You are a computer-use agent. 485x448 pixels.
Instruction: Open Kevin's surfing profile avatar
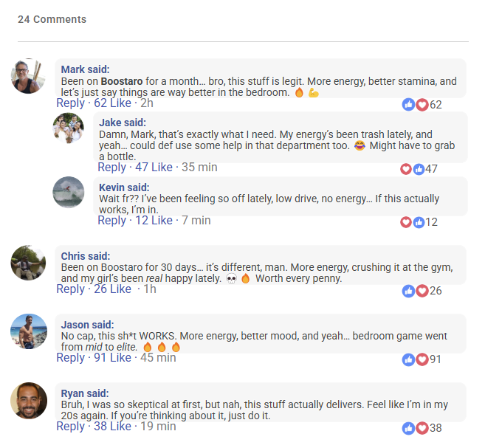(68, 193)
